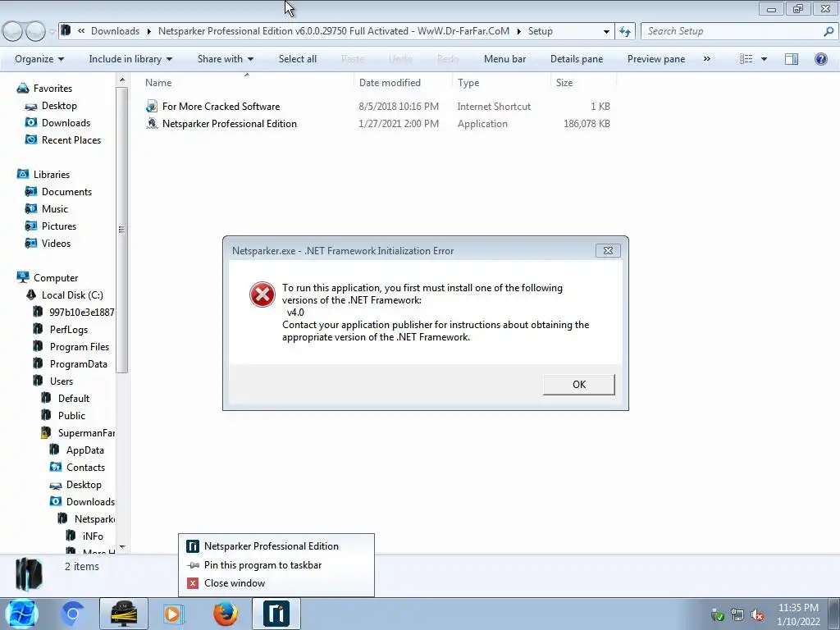Click Select all in toolbar

297,59
